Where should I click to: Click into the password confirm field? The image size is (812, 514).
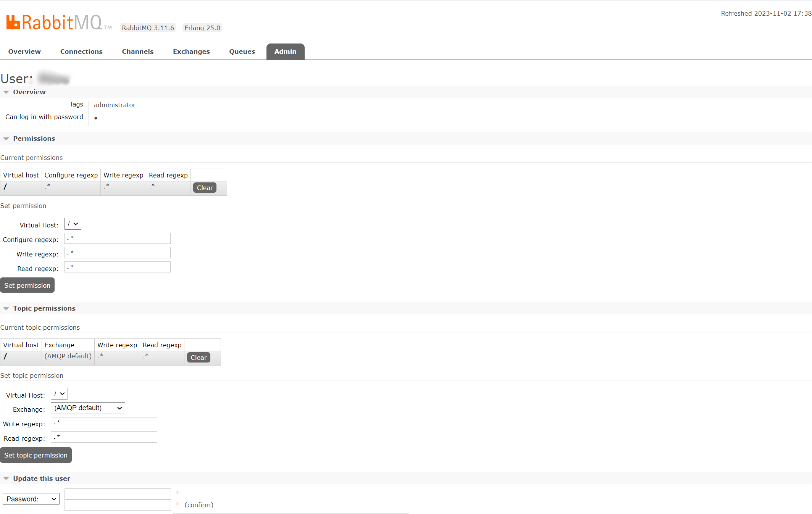pos(118,505)
